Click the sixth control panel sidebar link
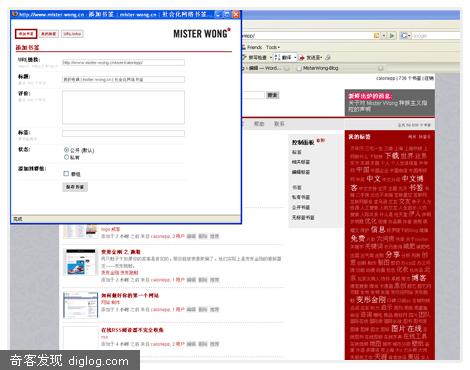Viewport: 470px width, 370px height. tap(301, 207)
